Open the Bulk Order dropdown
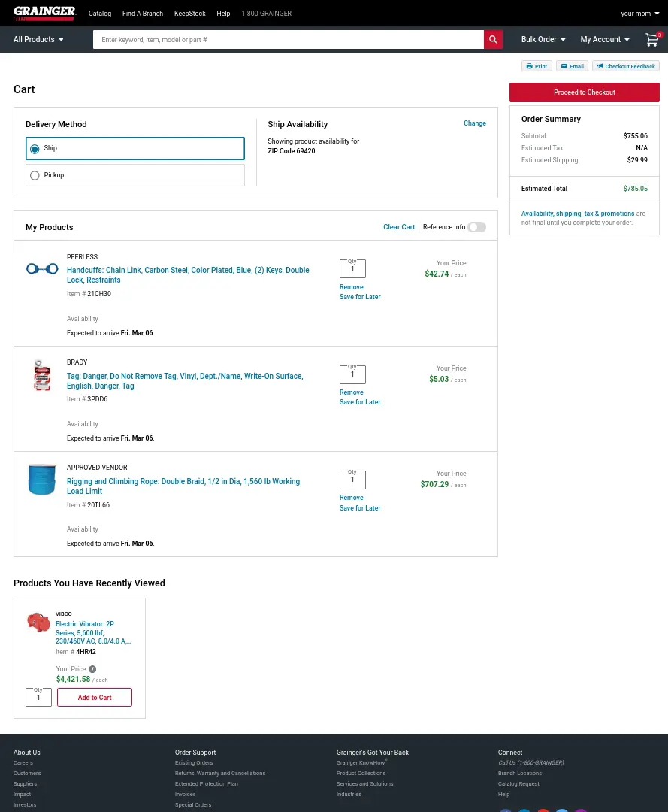Image resolution: width=668 pixels, height=812 pixels. pos(543,39)
